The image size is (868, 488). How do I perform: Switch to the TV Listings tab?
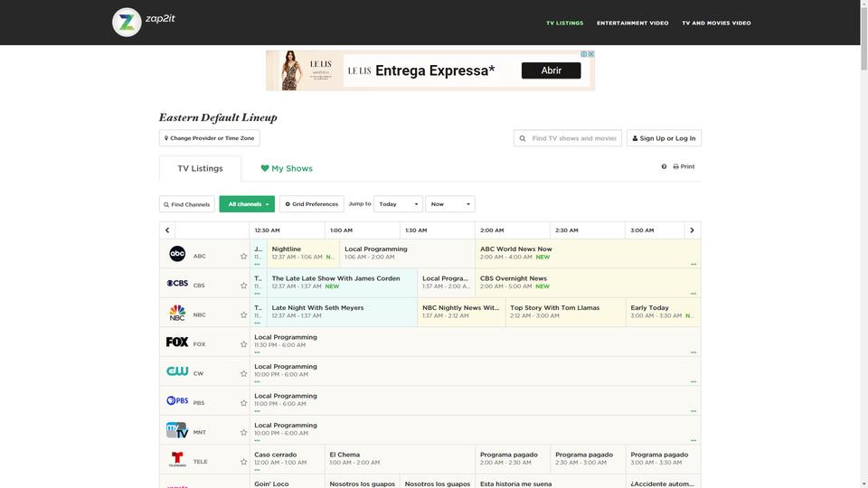[201, 168]
